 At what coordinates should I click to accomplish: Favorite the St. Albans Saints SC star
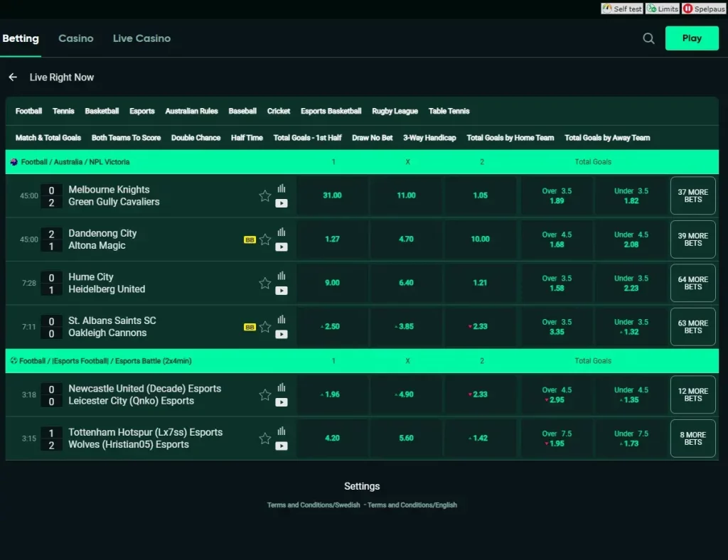[265, 327]
